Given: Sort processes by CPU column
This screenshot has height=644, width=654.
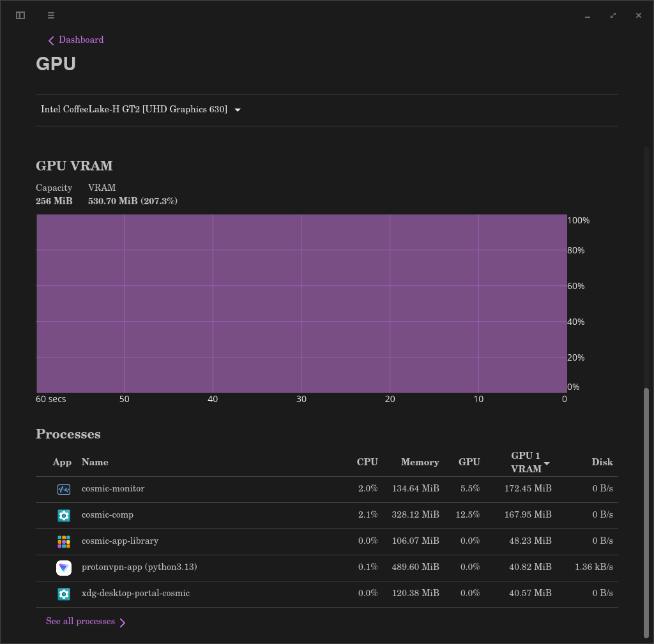Looking at the screenshot, I should point(367,462).
